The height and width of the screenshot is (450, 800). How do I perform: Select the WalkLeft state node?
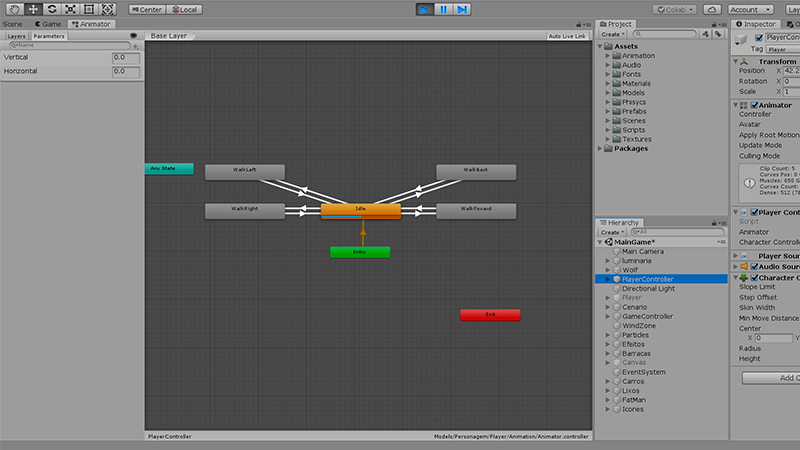pos(245,172)
